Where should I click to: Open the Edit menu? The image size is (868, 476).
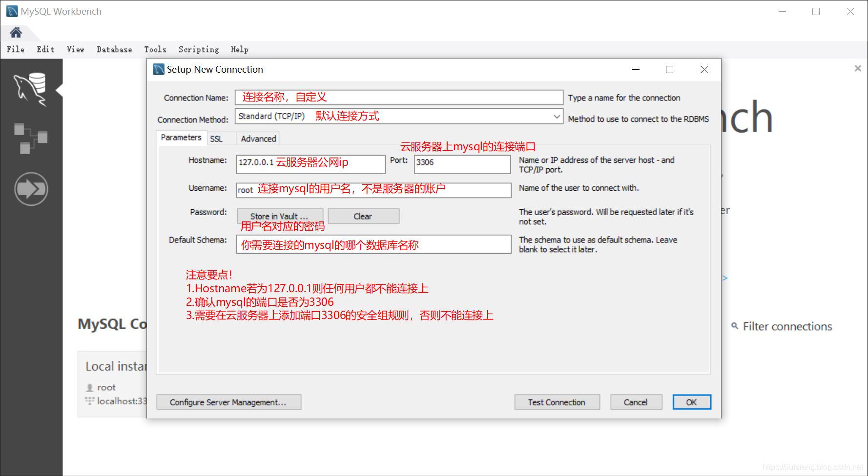pyautogui.click(x=45, y=49)
